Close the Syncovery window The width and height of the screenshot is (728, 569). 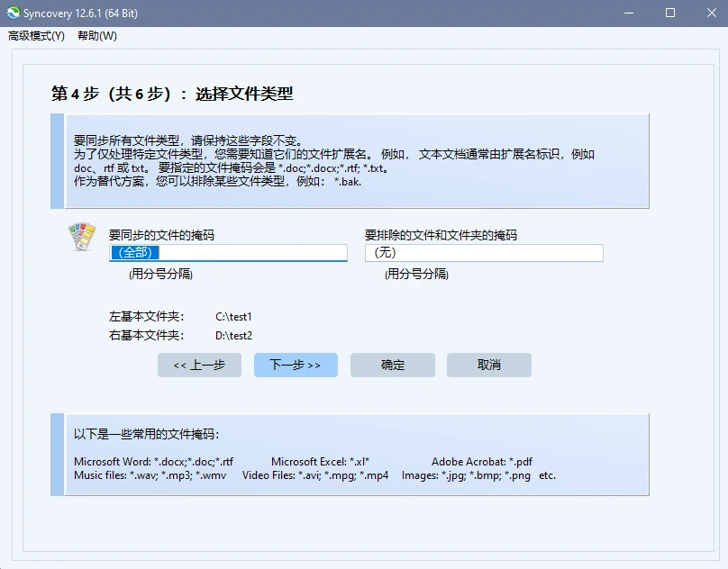711,13
